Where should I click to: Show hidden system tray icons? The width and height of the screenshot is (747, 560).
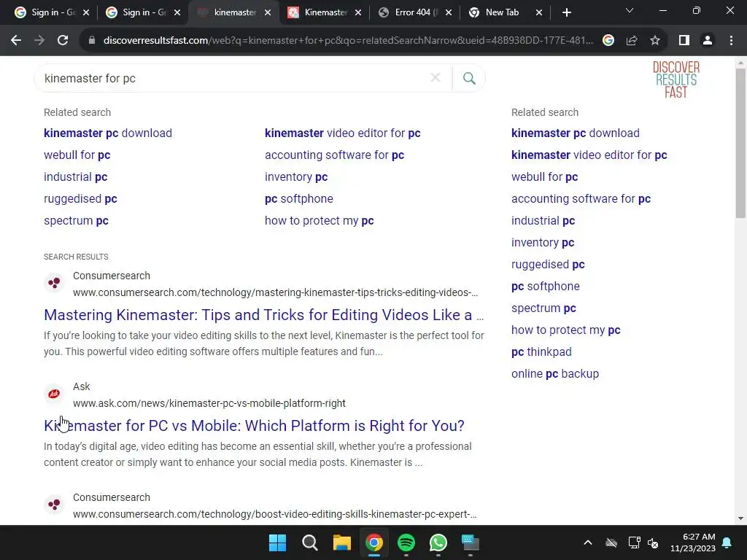tap(588, 542)
